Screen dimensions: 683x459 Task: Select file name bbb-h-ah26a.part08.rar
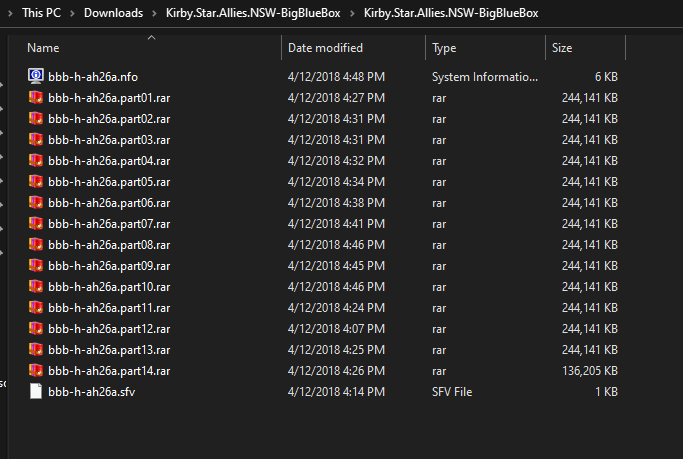point(109,245)
